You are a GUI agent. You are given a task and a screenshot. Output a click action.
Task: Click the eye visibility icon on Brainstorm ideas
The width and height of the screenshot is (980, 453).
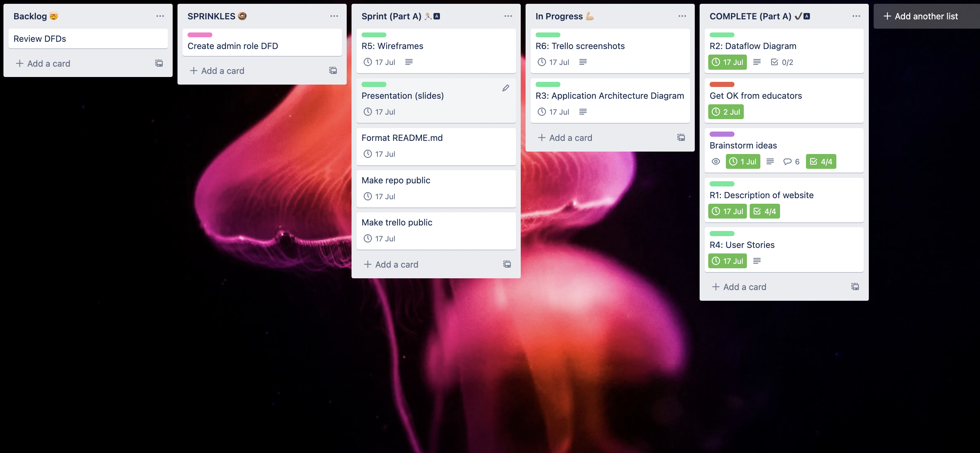point(715,161)
